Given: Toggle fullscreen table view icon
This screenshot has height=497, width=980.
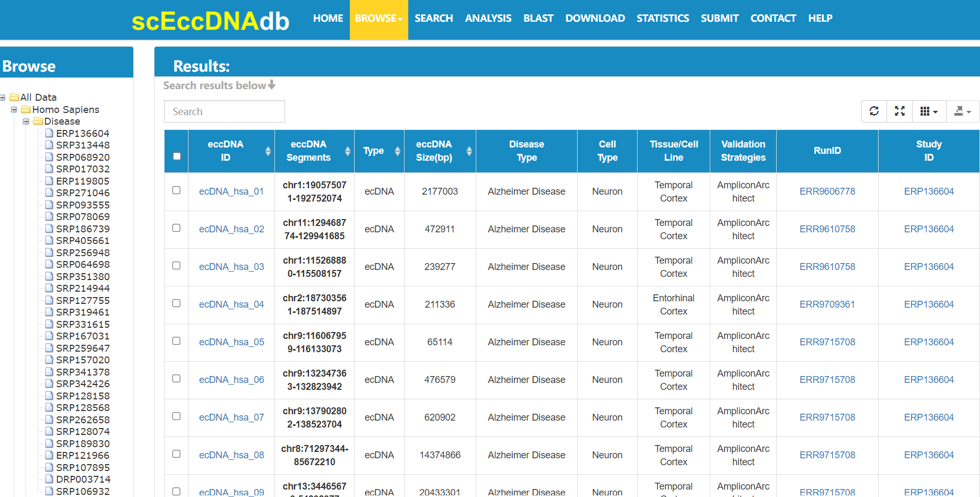Looking at the screenshot, I should point(899,111).
